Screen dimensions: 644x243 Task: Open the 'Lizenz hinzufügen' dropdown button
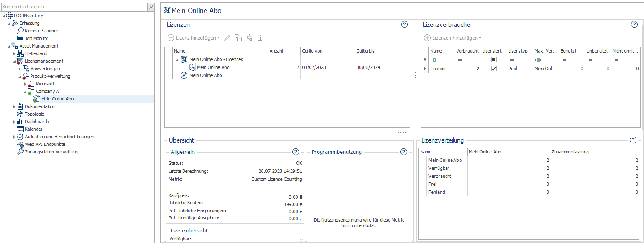click(194, 38)
